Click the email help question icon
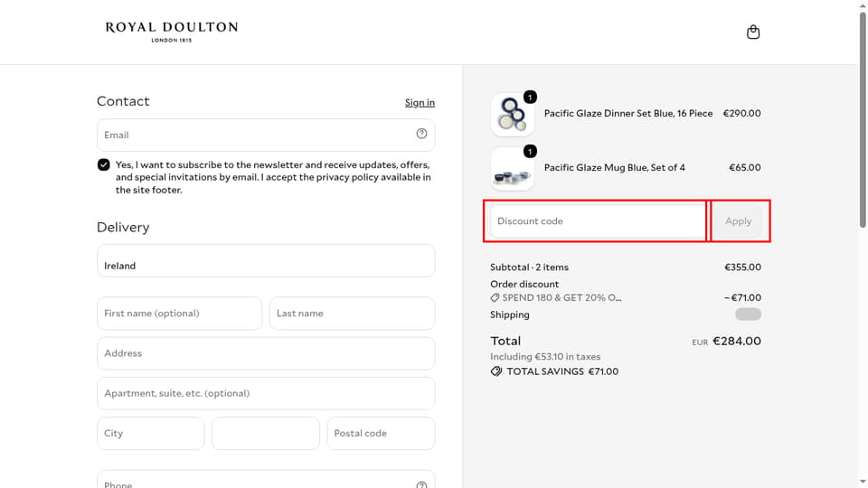Screen dimensions: 868x488 click(x=422, y=134)
